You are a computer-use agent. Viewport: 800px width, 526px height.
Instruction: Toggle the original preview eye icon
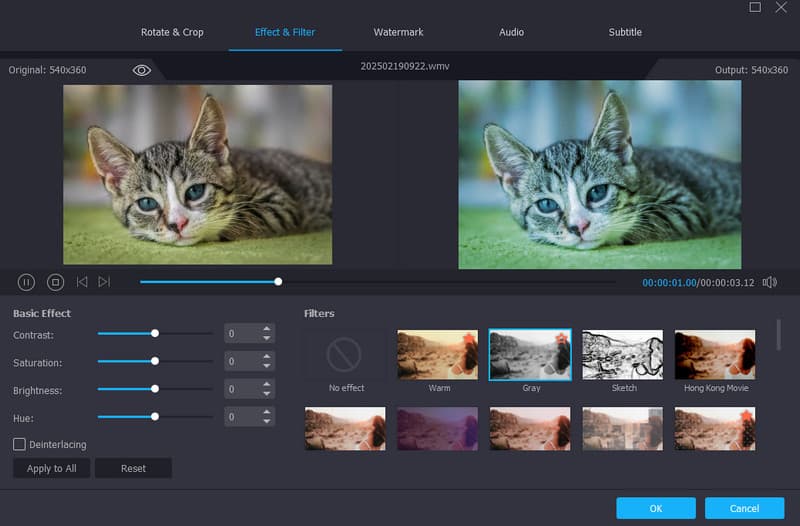point(141,70)
